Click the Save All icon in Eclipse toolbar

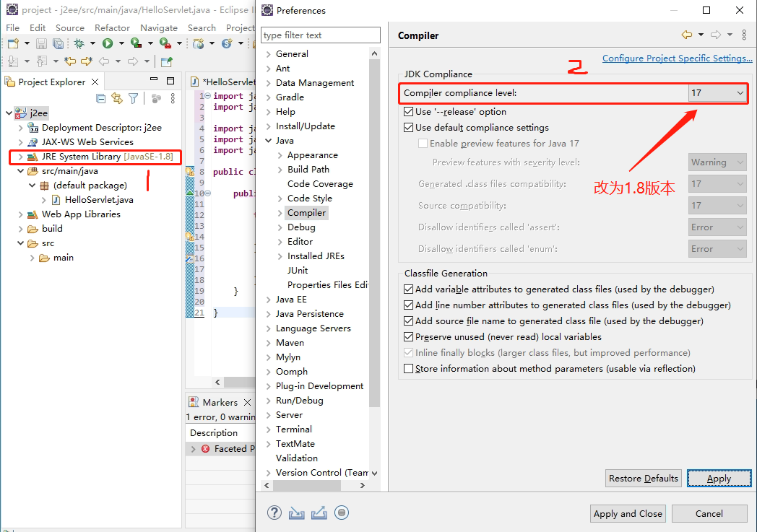[58, 43]
